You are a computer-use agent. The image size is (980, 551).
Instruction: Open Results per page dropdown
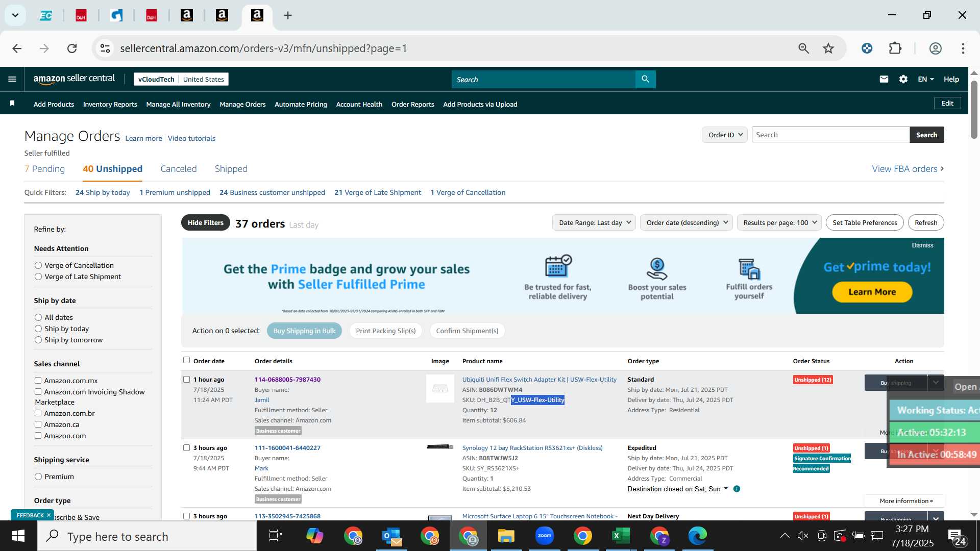[x=779, y=222]
